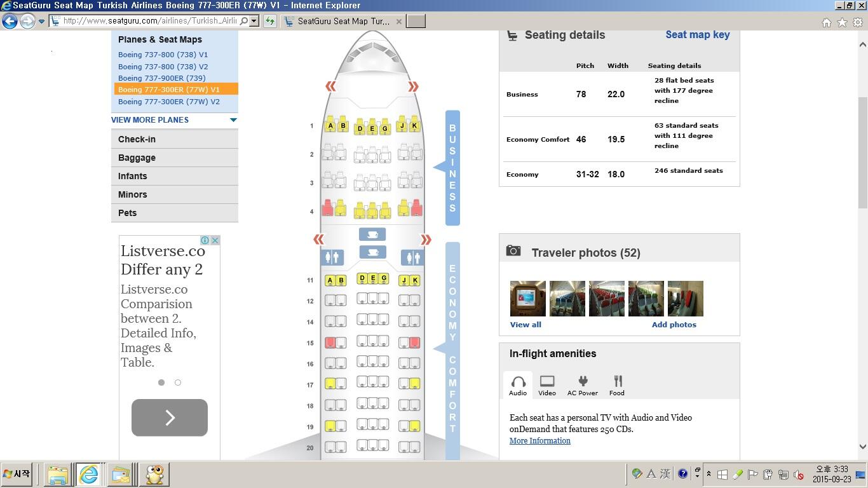
Task: Open the Baggage menu item
Action: click(175, 158)
